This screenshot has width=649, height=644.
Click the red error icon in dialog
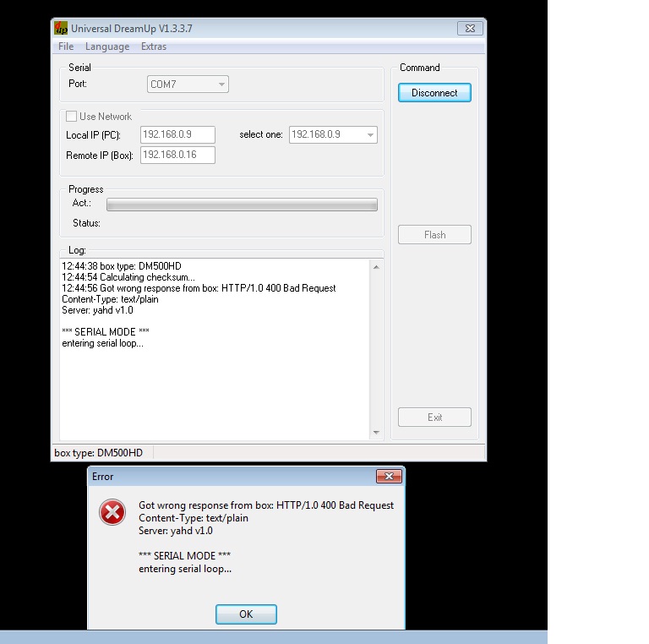(112, 512)
